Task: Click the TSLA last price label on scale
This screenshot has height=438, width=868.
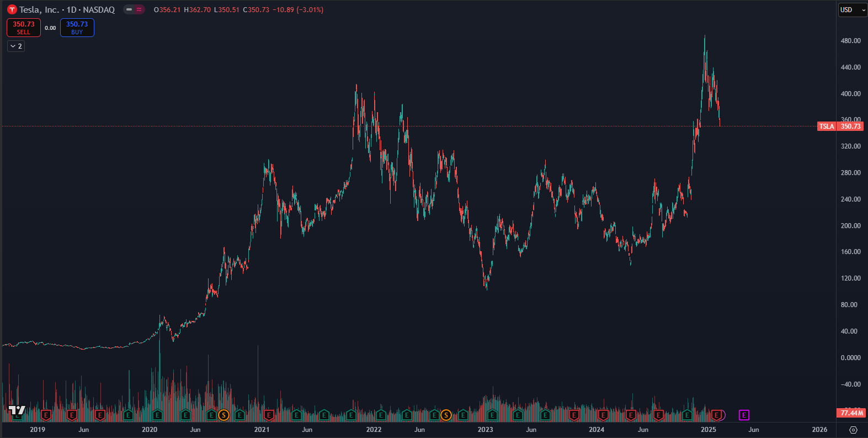Action: [840, 126]
